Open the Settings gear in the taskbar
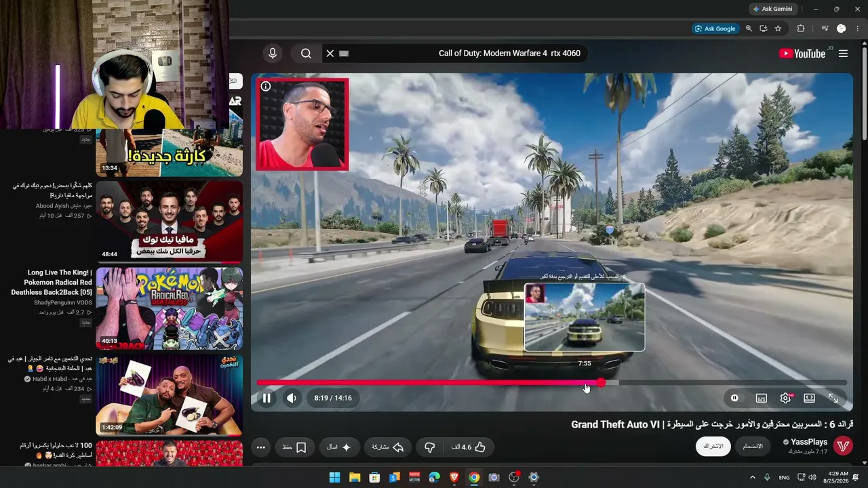868x488 pixels. coord(534,478)
